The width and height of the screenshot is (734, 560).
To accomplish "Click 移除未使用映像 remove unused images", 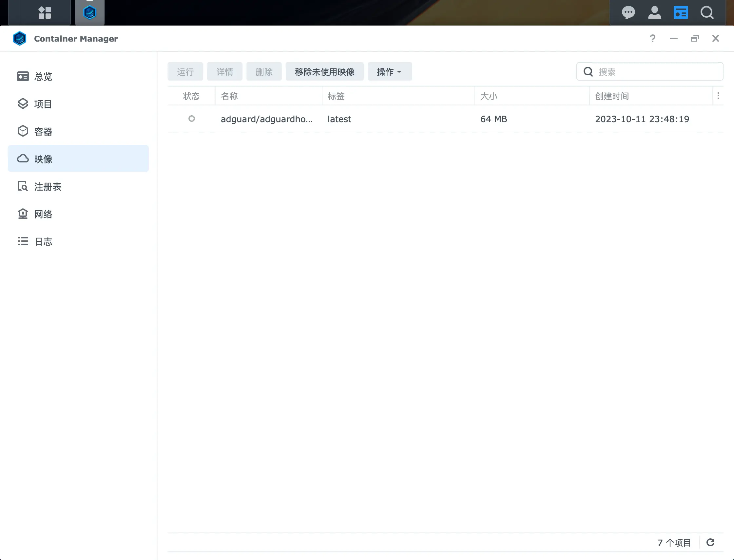I will 324,71.
